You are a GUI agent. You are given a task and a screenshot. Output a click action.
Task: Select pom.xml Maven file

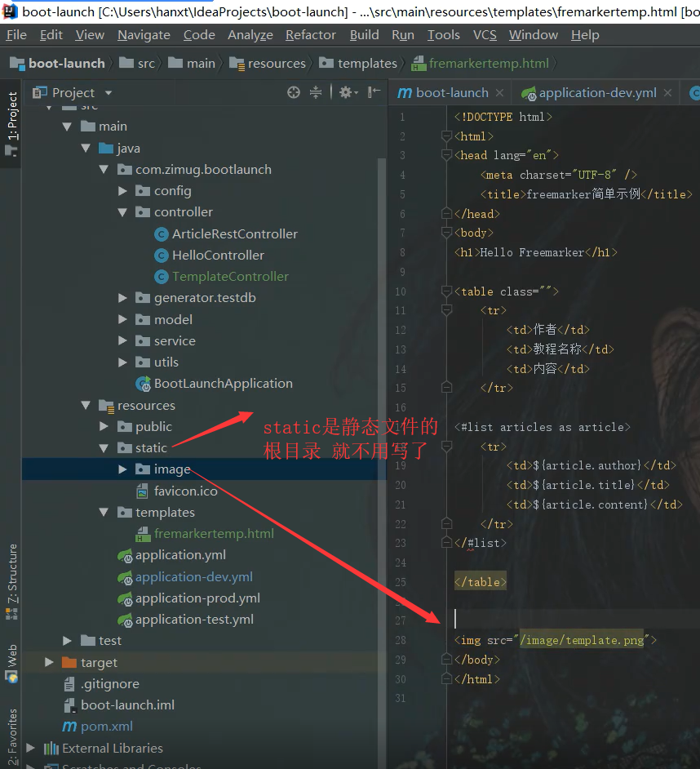[98, 727]
